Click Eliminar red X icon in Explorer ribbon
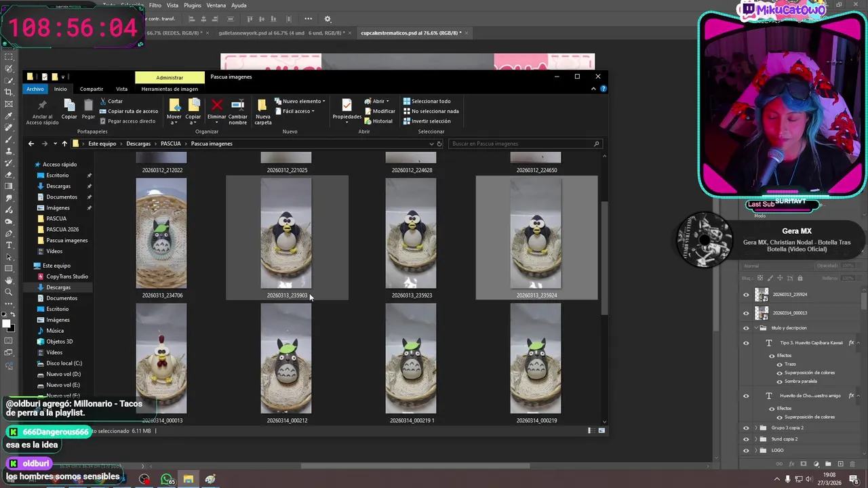The image size is (868, 488). click(216, 105)
